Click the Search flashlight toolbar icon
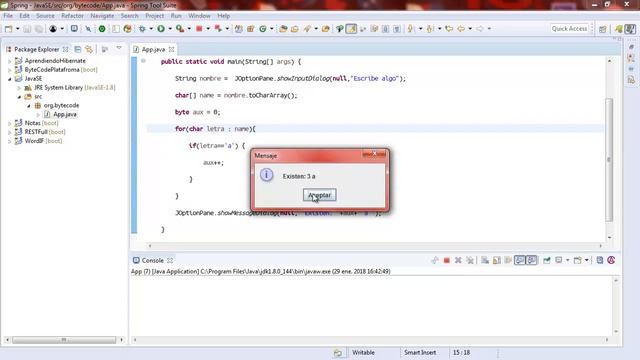 pyautogui.click(x=307, y=29)
